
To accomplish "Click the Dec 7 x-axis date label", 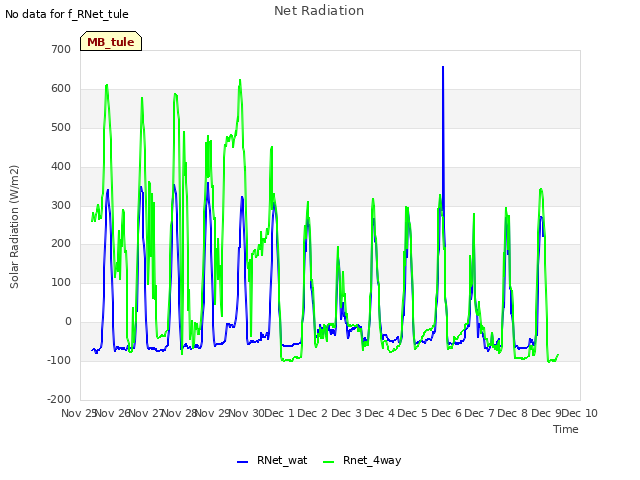I will point(479,413).
